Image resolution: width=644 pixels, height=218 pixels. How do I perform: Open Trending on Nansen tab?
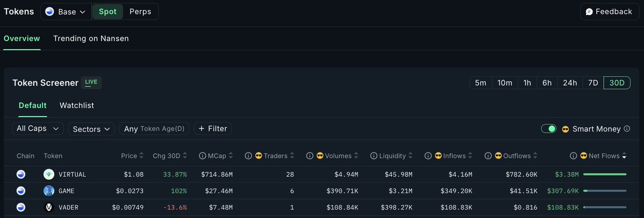click(91, 39)
